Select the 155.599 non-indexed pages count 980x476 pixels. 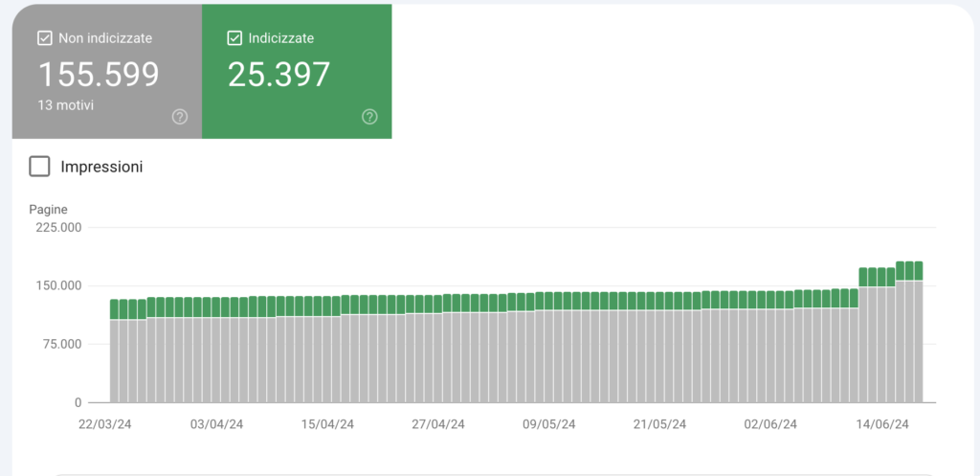pyautogui.click(x=100, y=75)
